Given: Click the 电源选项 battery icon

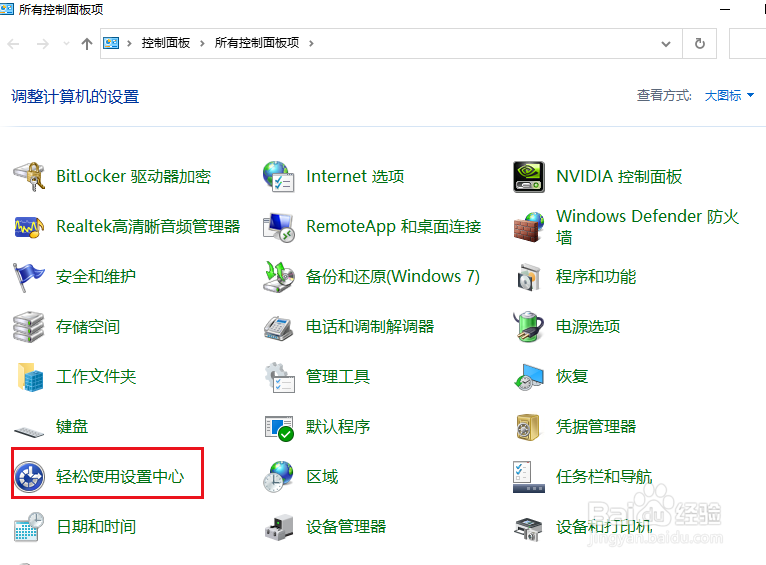Looking at the screenshot, I should (529, 327).
